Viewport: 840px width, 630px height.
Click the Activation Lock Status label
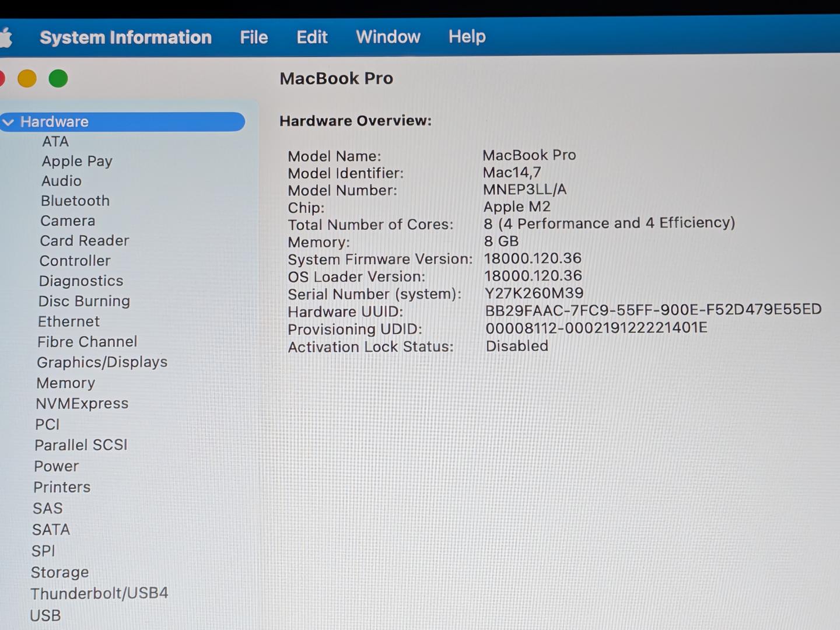pyautogui.click(x=370, y=346)
